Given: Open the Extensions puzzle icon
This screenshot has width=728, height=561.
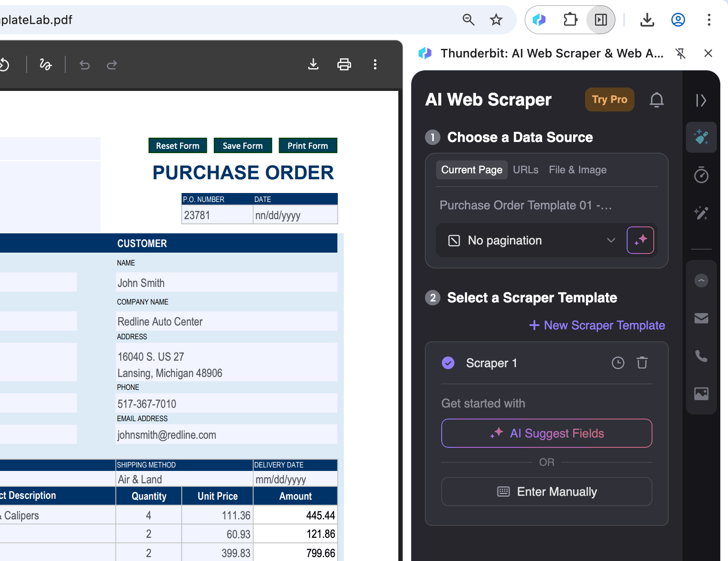Looking at the screenshot, I should coord(570,20).
